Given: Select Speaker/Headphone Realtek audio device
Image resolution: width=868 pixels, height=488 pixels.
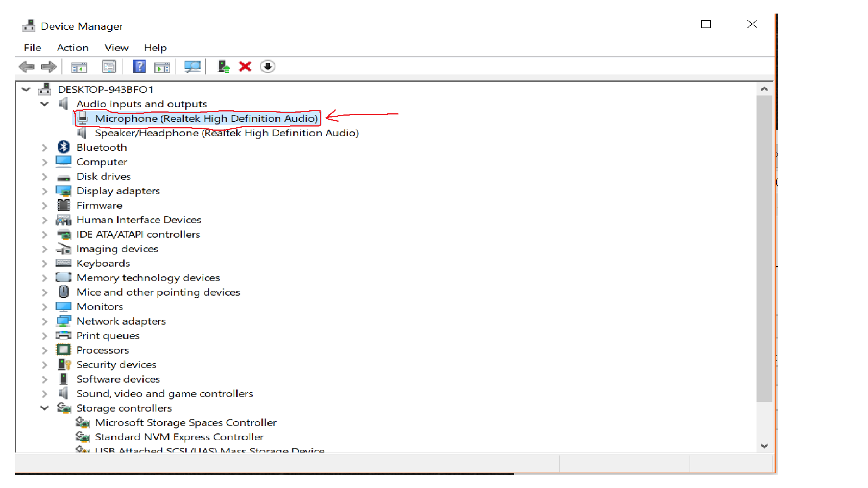Looking at the screenshot, I should (226, 133).
